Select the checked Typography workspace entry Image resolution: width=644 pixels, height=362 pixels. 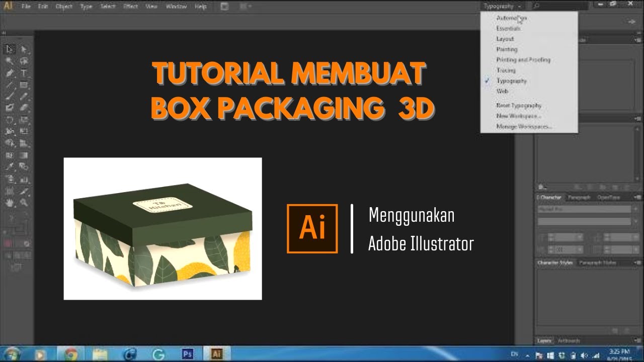[511, 80]
